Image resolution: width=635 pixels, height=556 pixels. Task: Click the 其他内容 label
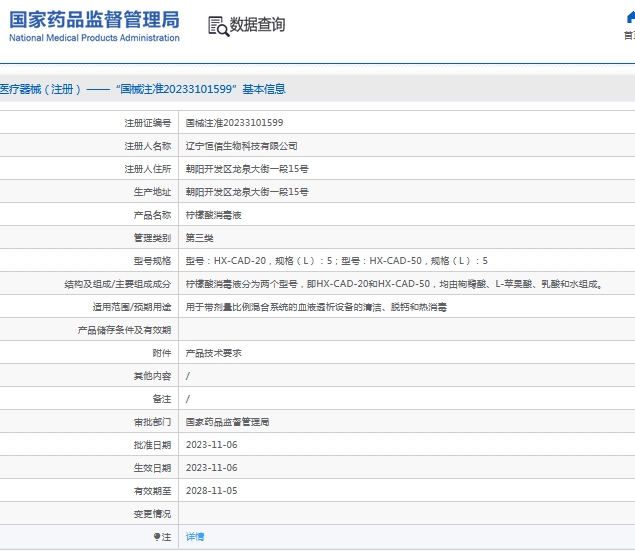[x=153, y=376]
